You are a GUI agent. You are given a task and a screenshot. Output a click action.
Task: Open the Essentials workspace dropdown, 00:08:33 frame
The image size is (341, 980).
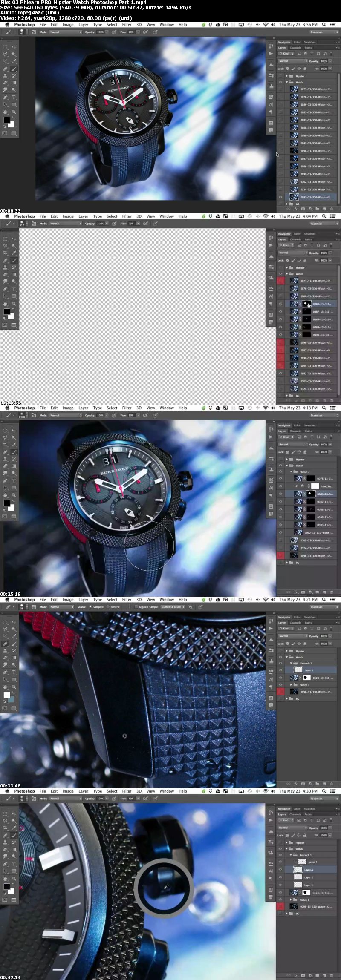pos(324,32)
